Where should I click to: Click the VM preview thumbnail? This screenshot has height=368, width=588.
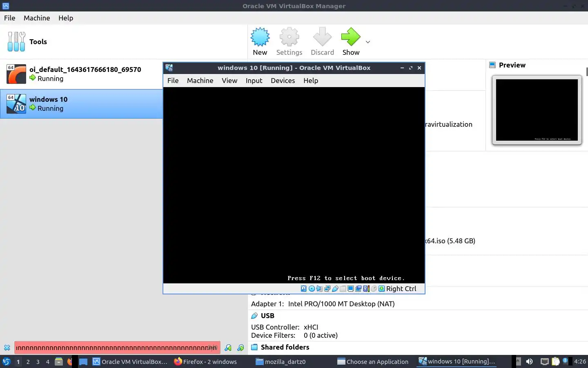(537, 110)
